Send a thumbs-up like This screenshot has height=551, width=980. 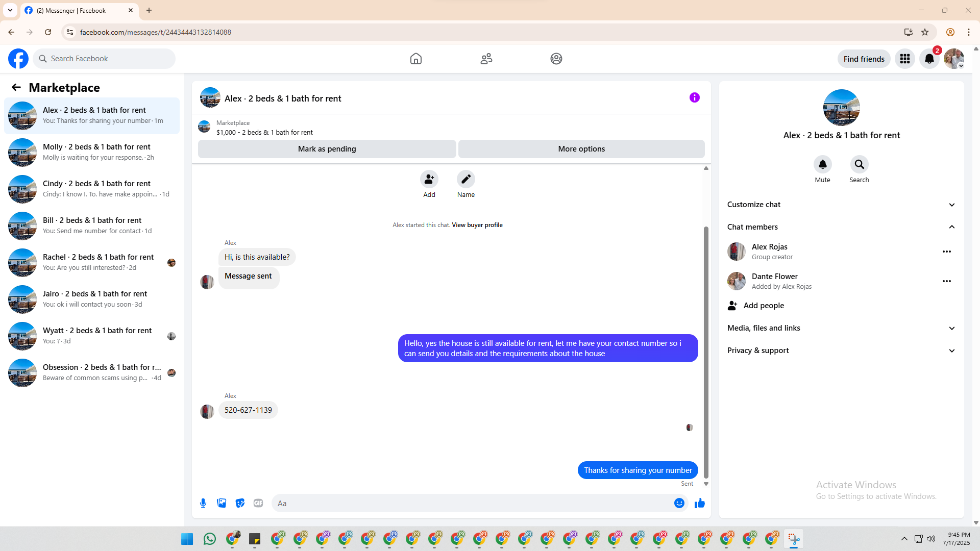(700, 503)
